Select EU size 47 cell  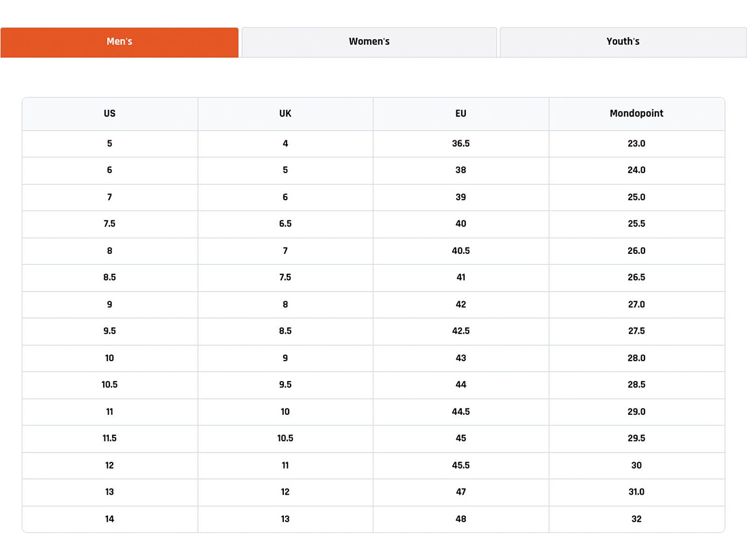tap(461, 492)
